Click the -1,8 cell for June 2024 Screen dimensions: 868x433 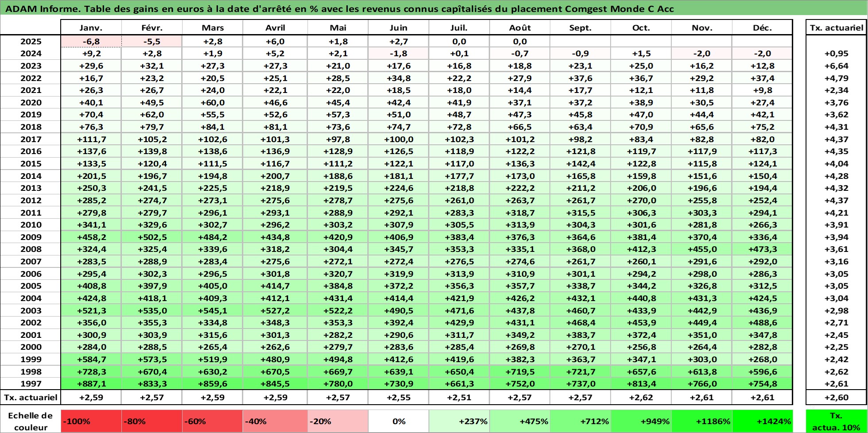[399, 54]
